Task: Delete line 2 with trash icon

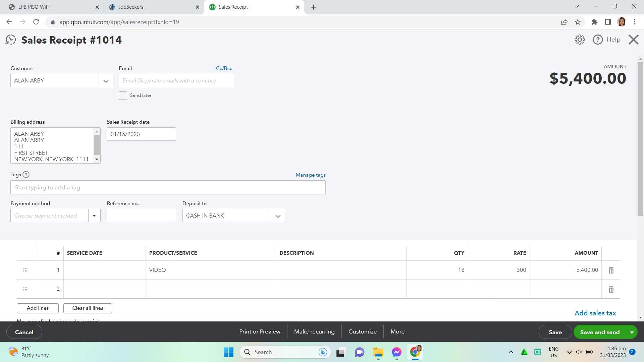Action: tap(611, 289)
